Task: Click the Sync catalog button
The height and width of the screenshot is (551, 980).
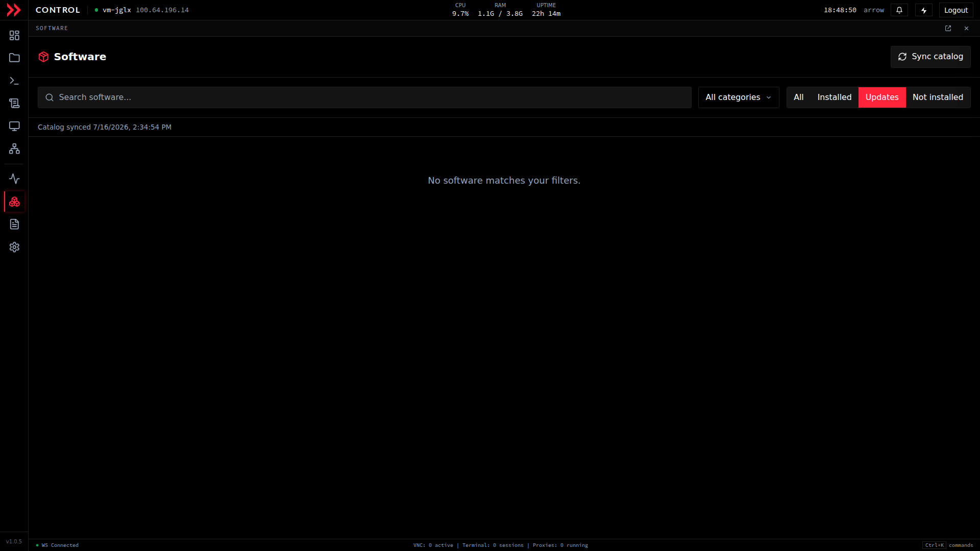Action: pos(930,57)
